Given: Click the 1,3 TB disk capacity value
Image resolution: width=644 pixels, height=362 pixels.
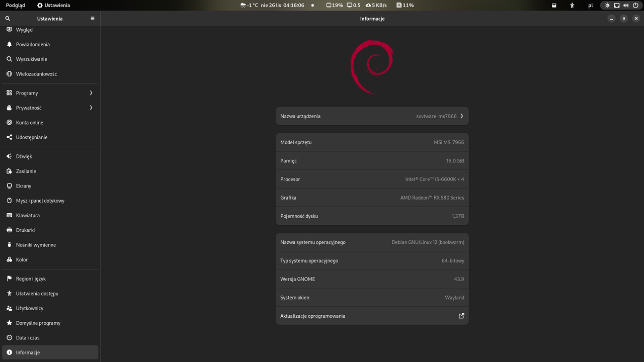Looking at the screenshot, I should point(458,216).
